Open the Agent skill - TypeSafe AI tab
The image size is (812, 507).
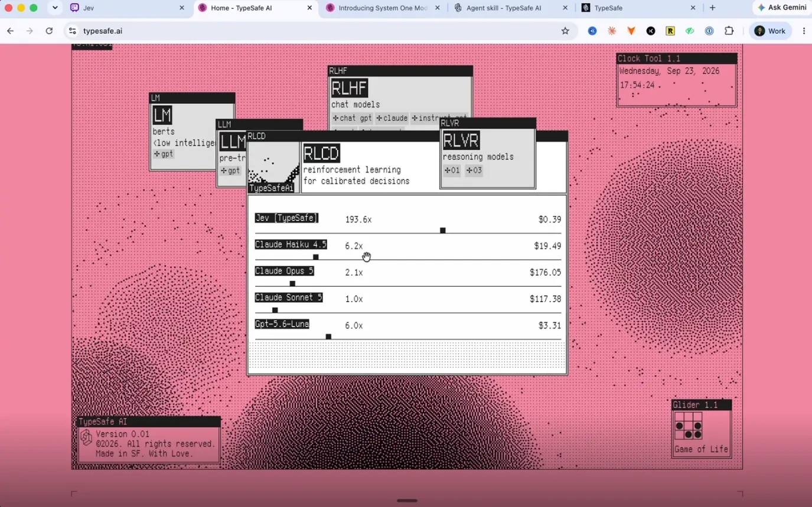[x=511, y=8]
